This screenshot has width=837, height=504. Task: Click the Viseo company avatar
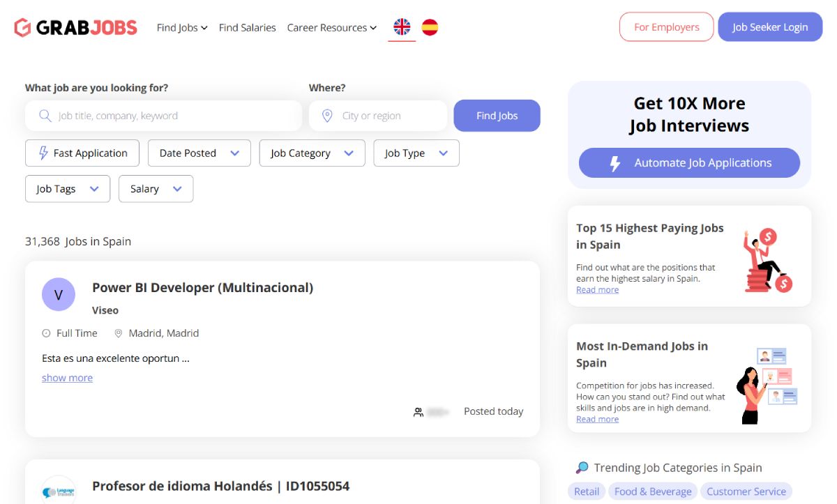[x=59, y=294]
